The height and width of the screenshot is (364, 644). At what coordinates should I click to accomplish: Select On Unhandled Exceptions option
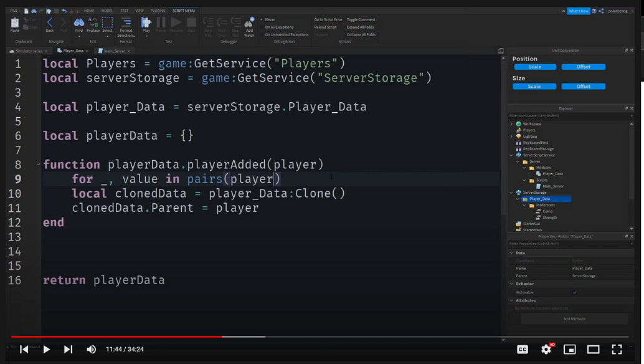284,34
